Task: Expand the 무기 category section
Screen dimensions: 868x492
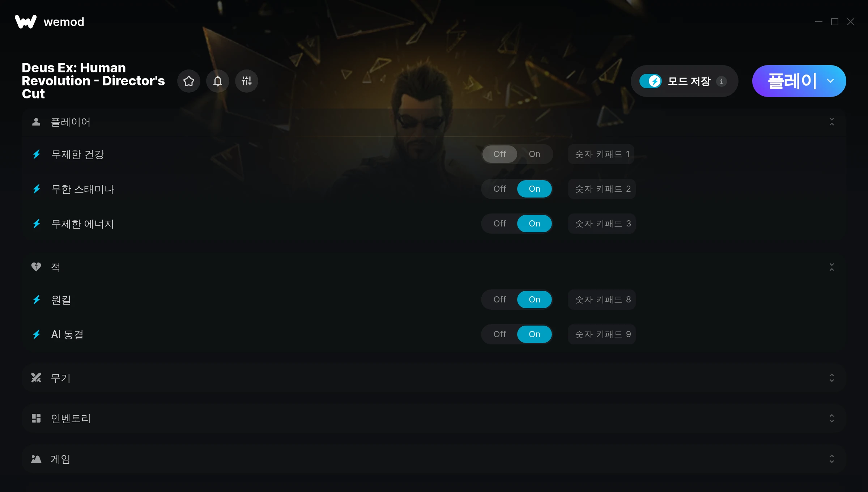Action: point(832,378)
